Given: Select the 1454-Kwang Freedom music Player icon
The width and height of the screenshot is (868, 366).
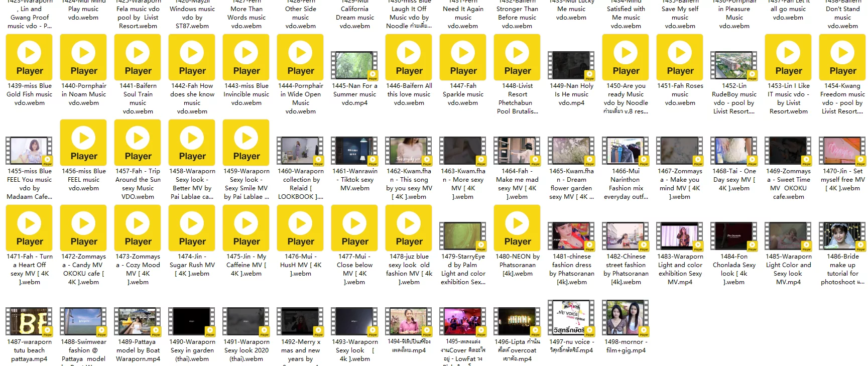Looking at the screenshot, I should [x=842, y=57].
